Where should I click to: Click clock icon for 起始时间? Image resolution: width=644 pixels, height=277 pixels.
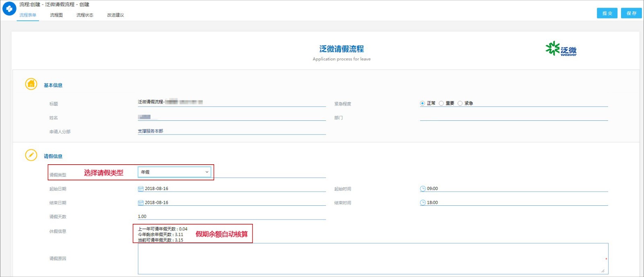point(423,188)
